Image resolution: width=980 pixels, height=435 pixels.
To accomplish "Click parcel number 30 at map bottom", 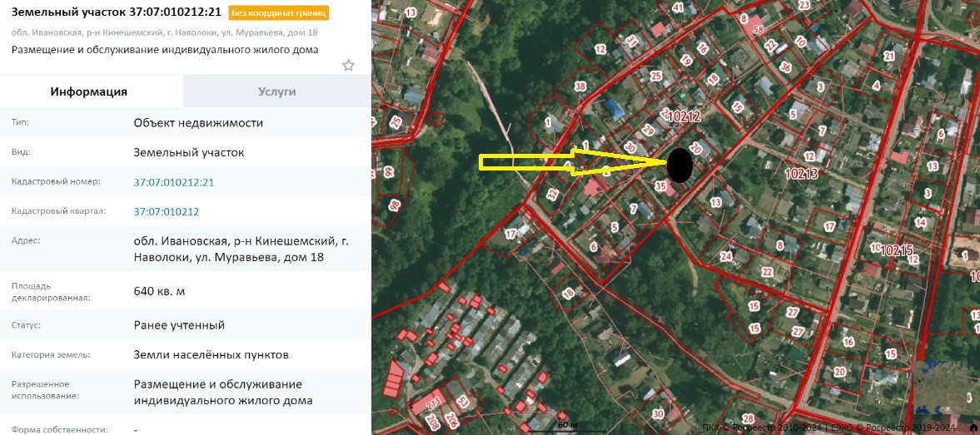I will pyautogui.click(x=658, y=413).
